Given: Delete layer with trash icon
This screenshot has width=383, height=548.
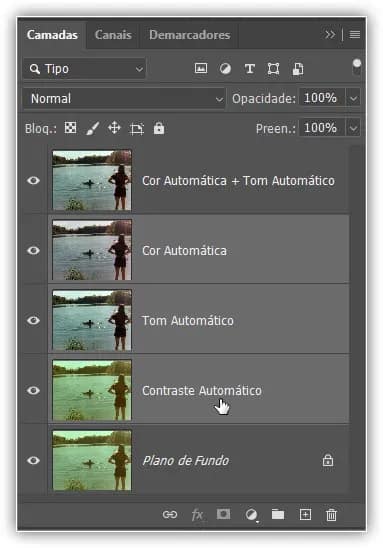Looking at the screenshot, I should (331, 515).
